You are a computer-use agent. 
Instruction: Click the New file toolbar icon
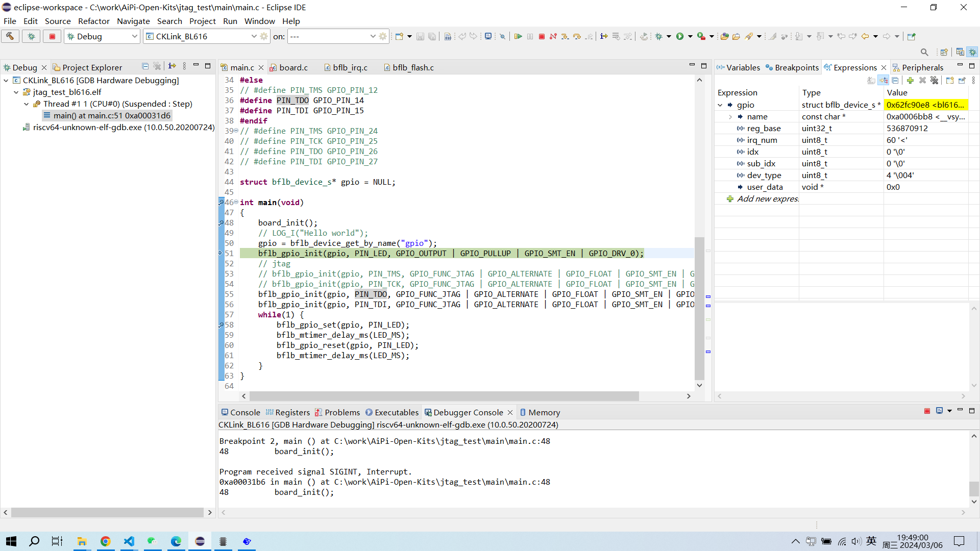[399, 36]
